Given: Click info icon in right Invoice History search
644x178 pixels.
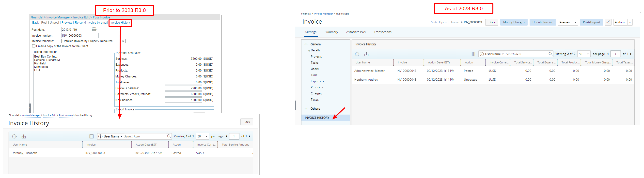Looking at the screenshot, I should (482, 54).
